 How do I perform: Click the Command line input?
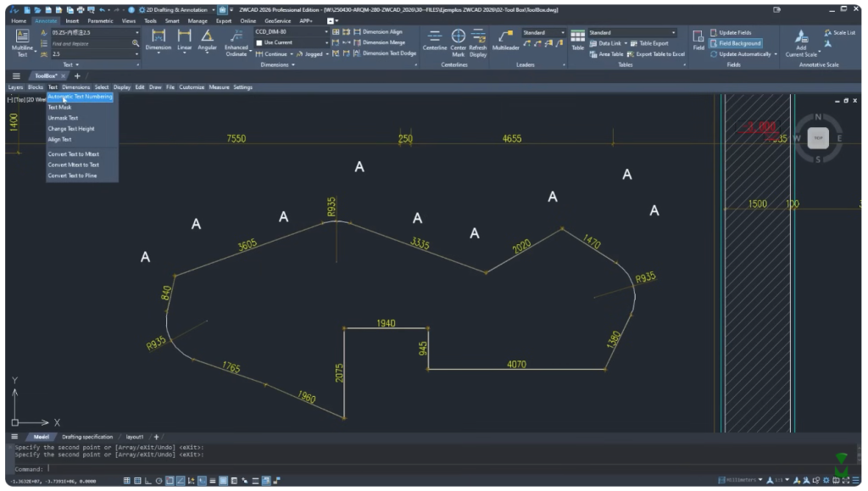click(431, 469)
